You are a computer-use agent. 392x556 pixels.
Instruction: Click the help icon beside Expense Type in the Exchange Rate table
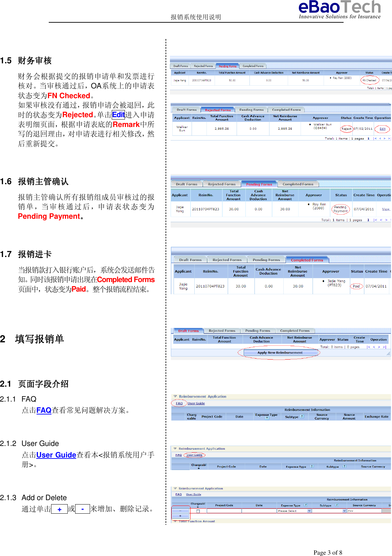click(x=267, y=418)
